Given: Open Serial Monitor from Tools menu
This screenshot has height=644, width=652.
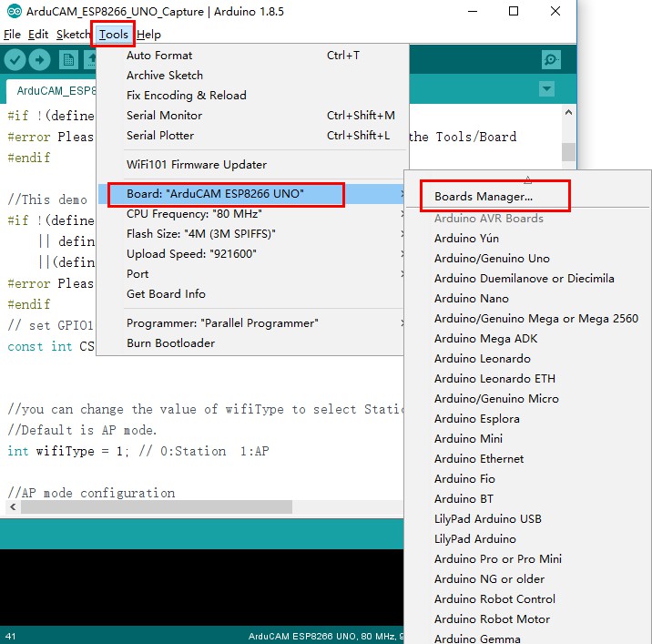Looking at the screenshot, I should (x=251, y=116).
